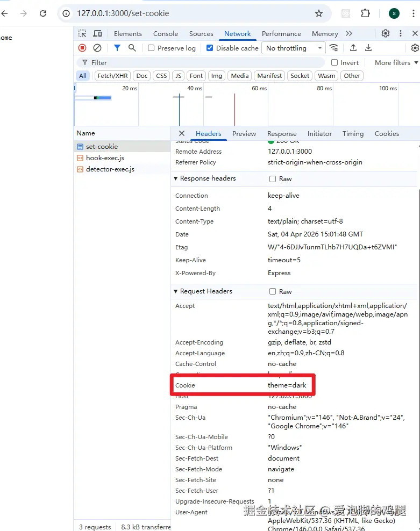Show more DevTools tabs chevron
Screen dimensions: 420x531
click(349, 33)
